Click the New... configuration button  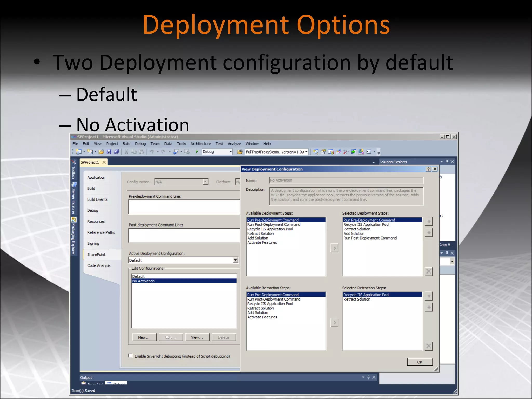(x=144, y=337)
